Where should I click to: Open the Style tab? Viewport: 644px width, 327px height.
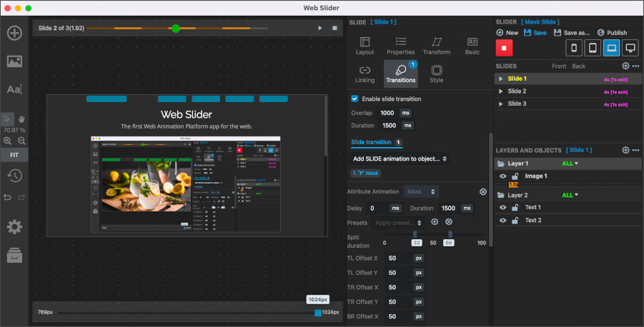point(437,74)
